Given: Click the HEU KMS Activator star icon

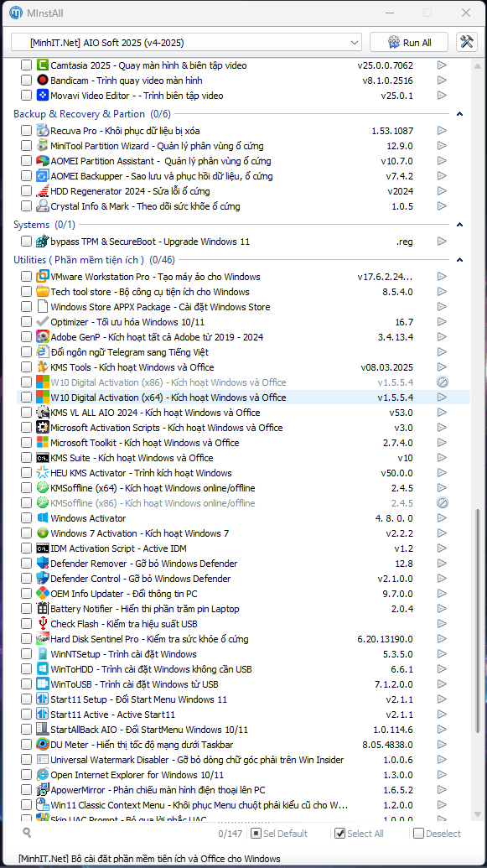Looking at the screenshot, I should point(43,473).
